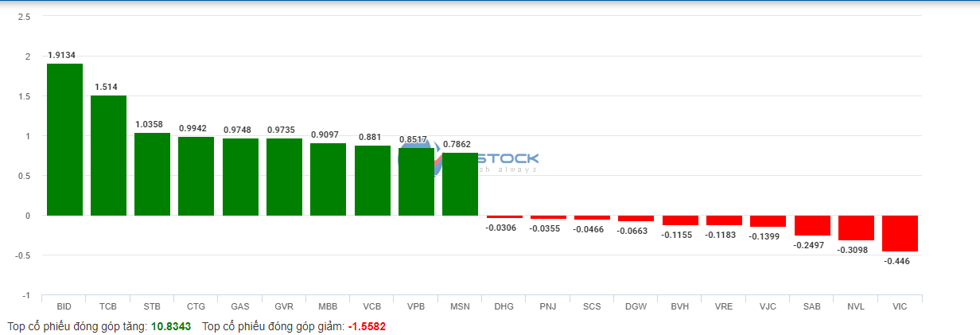Click the green STB bar
The image size is (980, 335).
[152, 174]
